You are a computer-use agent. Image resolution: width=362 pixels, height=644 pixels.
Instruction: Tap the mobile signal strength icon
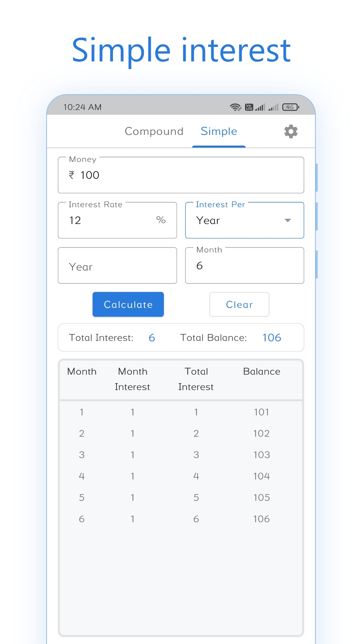click(x=261, y=107)
